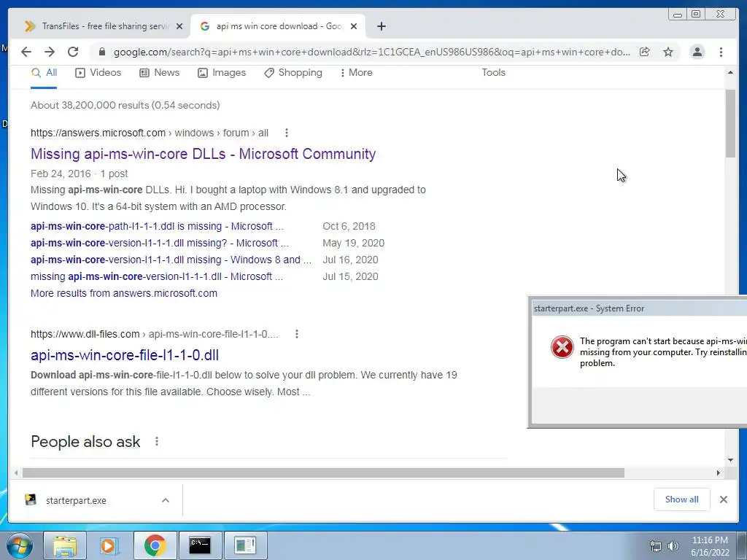This screenshot has height=560, width=747.
Task: Launch Windows Media Player from taskbar
Action: click(x=108, y=545)
